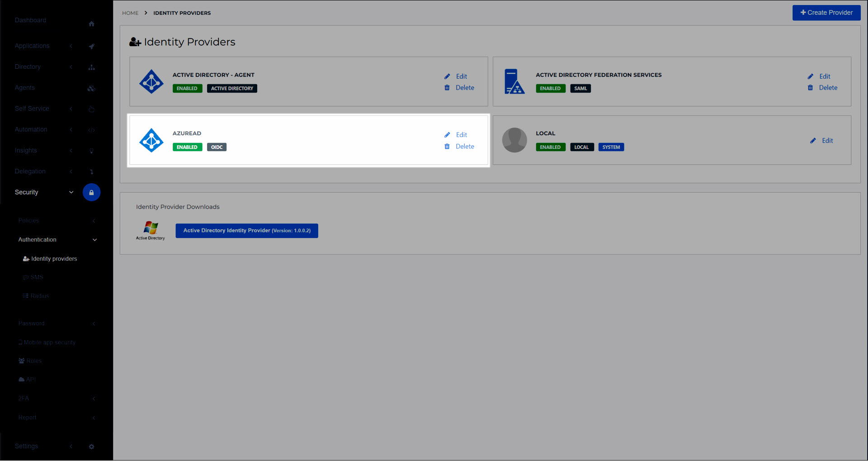
Task: Expand the Self Service menu chevron
Action: pyautogui.click(x=71, y=109)
